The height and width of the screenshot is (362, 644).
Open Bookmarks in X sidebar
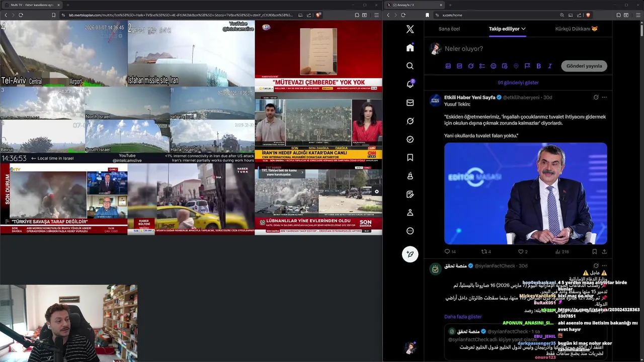point(410,157)
